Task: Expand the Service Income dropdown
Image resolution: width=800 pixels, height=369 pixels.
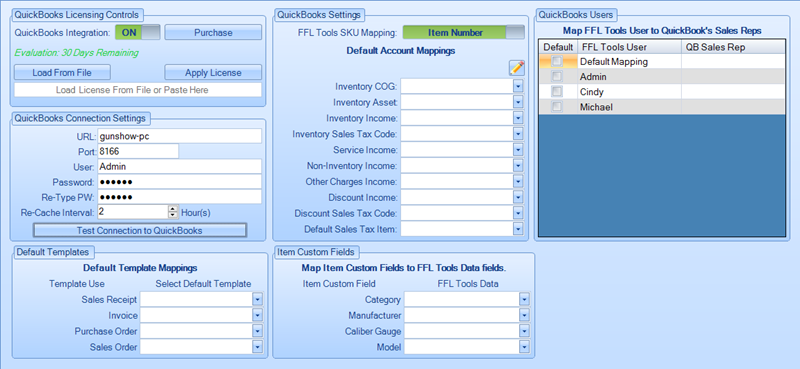Action: pos(518,150)
